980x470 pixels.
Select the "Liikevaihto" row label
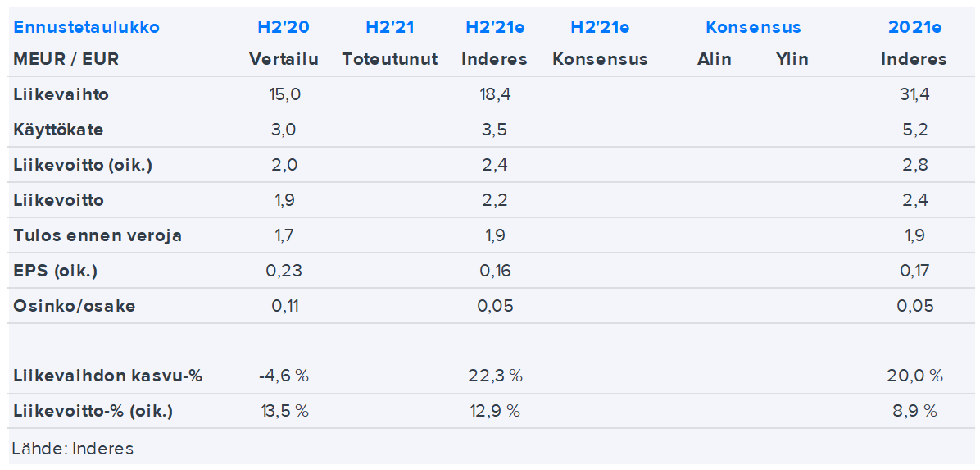(x=61, y=94)
